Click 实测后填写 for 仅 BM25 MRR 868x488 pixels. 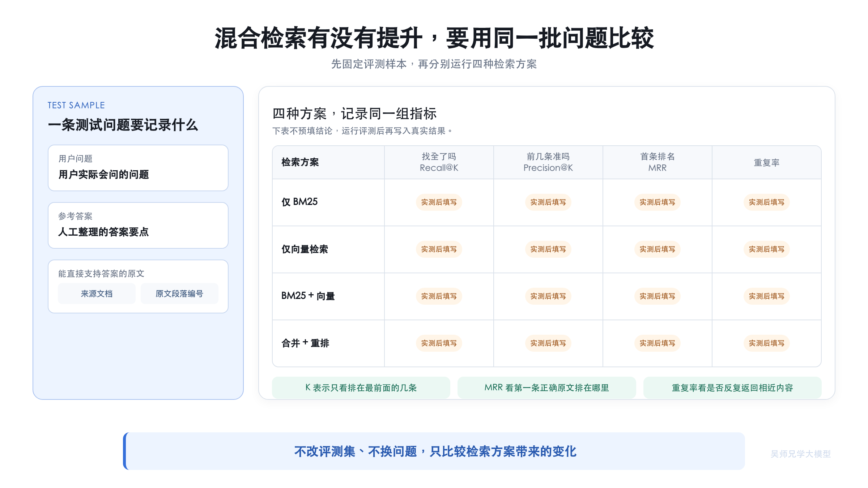(657, 202)
